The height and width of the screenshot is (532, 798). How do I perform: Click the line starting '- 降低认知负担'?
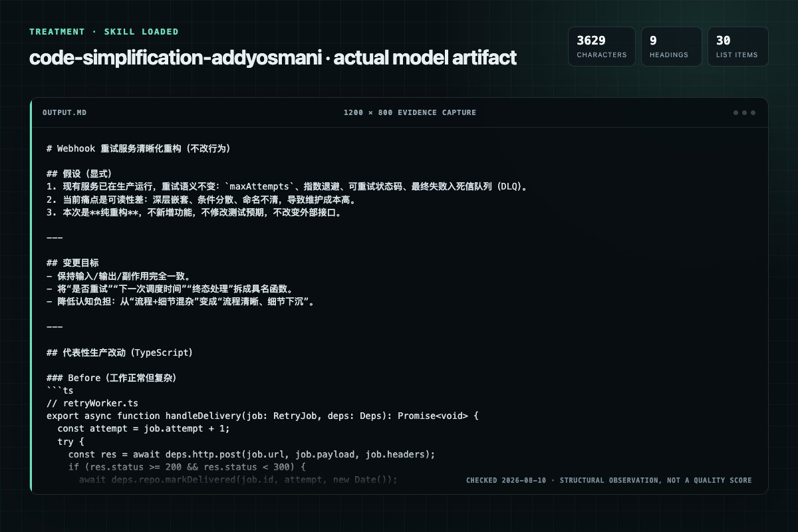tap(180, 301)
